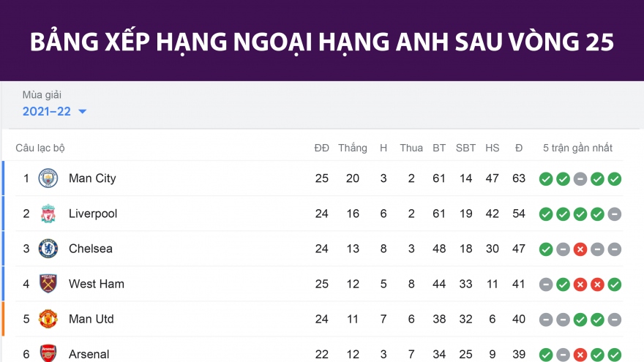644x362 pixels.
Task: Click the Arsenal club crest
Action: pyautogui.click(x=48, y=353)
